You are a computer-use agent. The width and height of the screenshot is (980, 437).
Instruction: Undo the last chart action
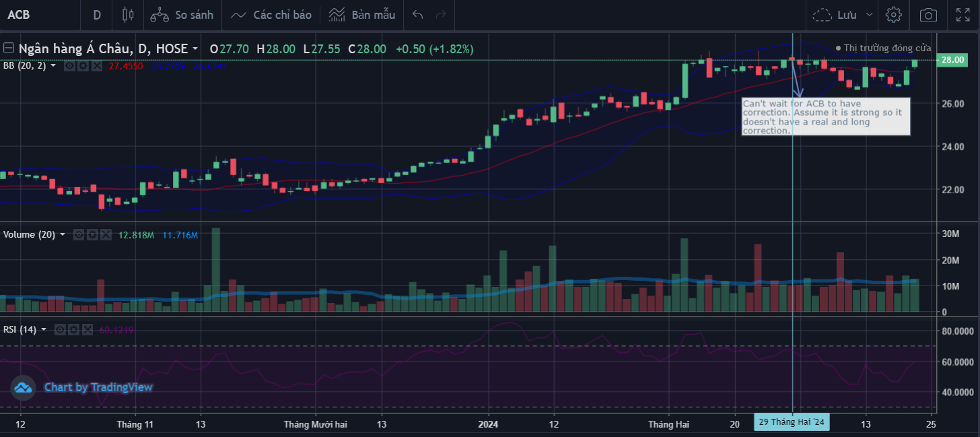point(418,15)
